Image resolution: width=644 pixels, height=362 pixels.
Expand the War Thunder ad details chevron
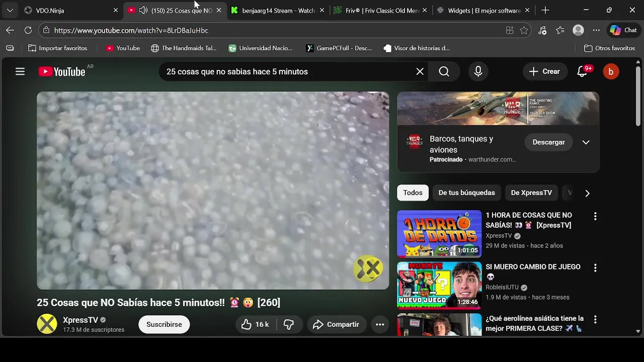586,142
